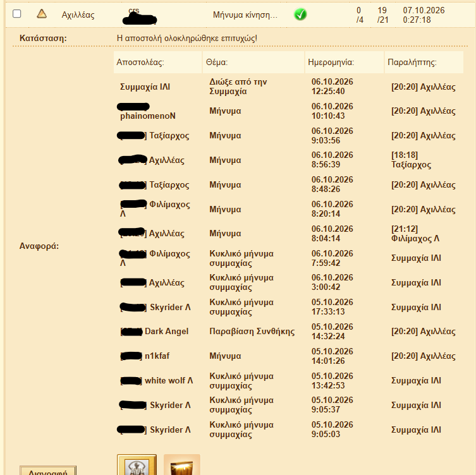Open Κυκλικό μήνυμα συμμαχίας dated 7:59:42
The height and width of the screenshot is (475, 476).
241,258
